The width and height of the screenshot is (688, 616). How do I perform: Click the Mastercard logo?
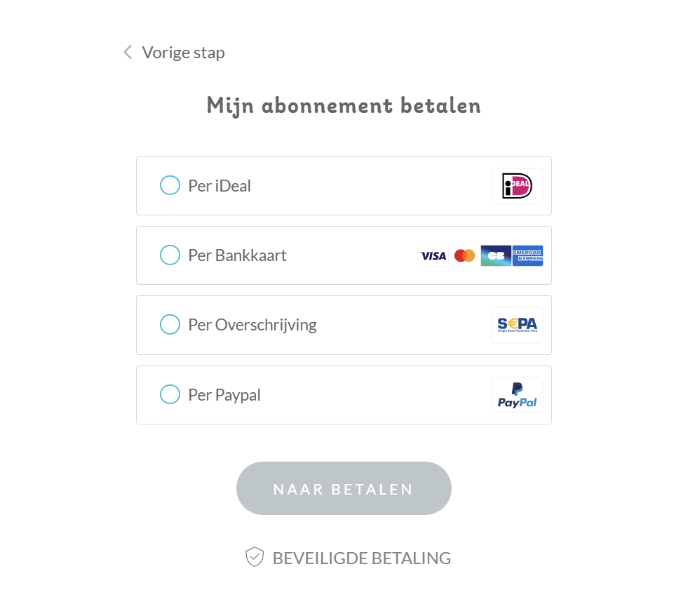[465, 255]
